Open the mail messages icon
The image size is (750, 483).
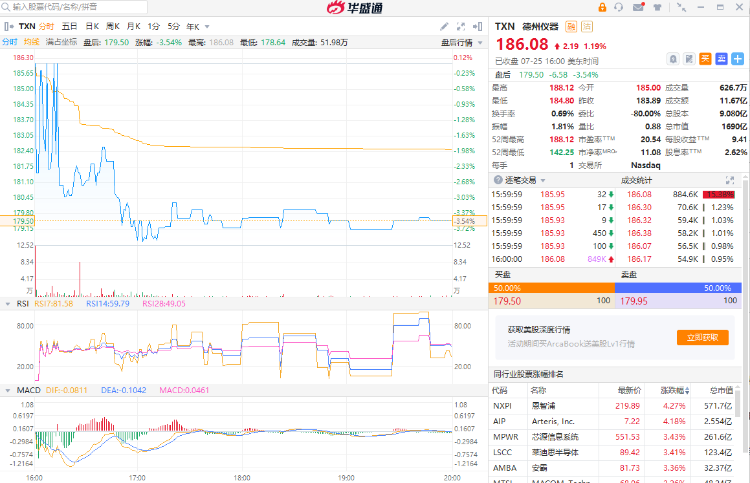pyautogui.click(x=637, y=8)
